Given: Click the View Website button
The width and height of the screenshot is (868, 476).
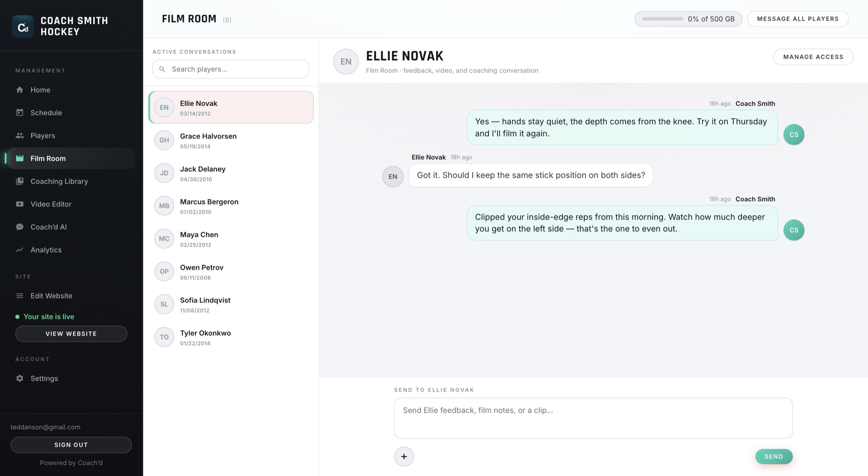Looking at the screenshot, I should [x=71, y=334].
